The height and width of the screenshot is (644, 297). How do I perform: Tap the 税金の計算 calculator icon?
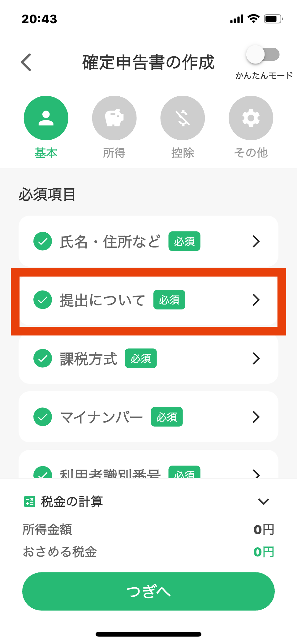coord(30,501)
